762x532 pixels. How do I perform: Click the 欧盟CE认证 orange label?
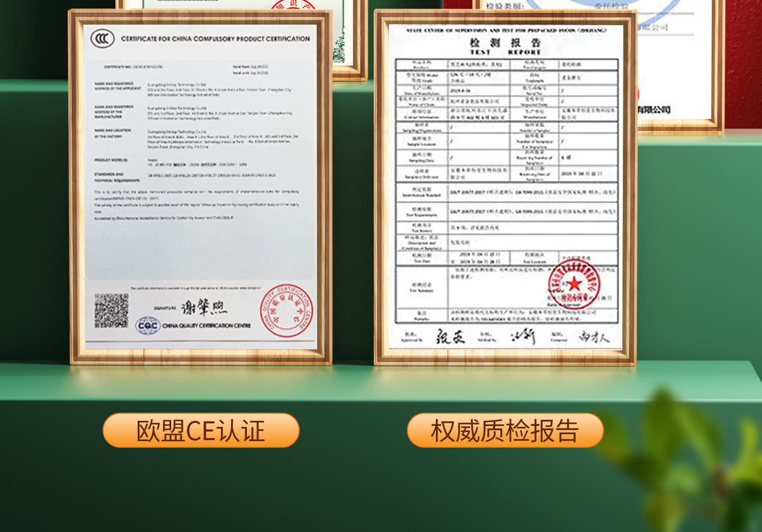point(201,430)
